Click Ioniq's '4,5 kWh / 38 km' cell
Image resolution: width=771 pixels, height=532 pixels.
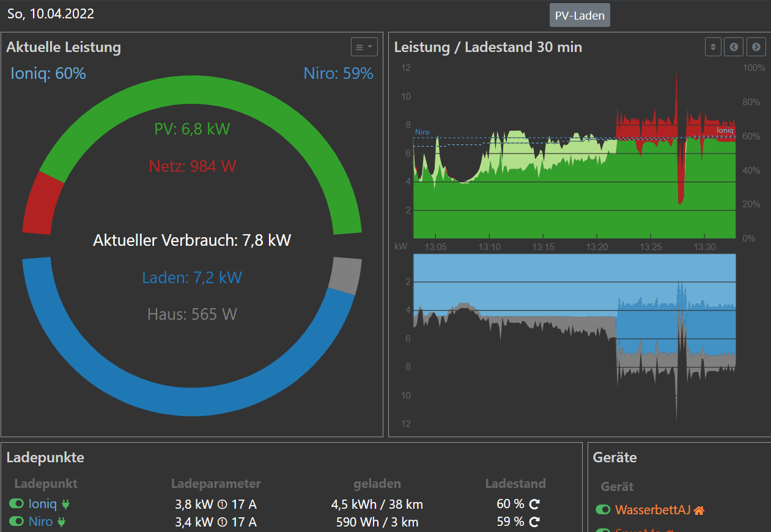377,505
